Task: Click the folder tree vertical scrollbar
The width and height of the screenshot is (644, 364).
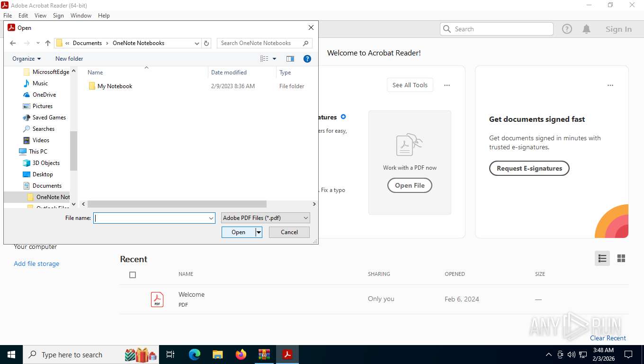Action: click(73, 151)
